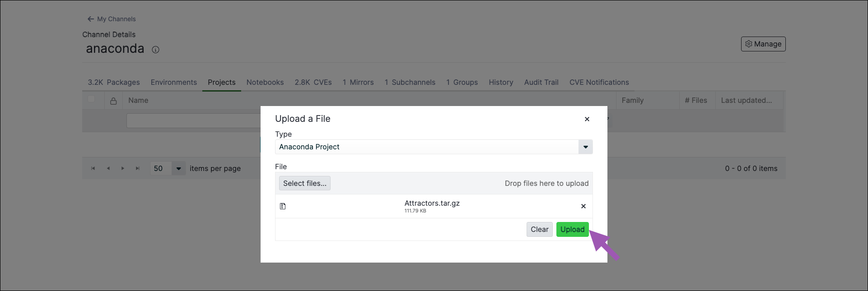Expand the Type dropdown arrow
Image resolution: width=868 pixels, height=291 pixels.
(586, 147)
